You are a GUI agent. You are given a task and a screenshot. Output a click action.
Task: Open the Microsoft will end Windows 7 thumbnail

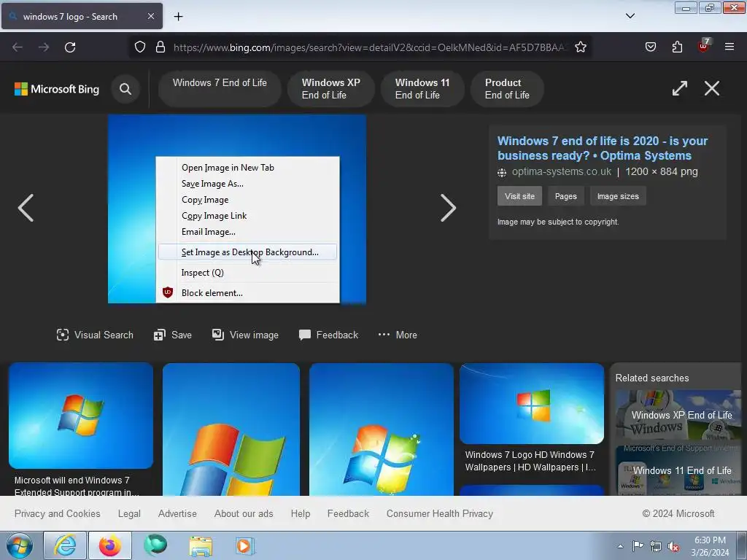pyautogui.click(x=81, y=415)
